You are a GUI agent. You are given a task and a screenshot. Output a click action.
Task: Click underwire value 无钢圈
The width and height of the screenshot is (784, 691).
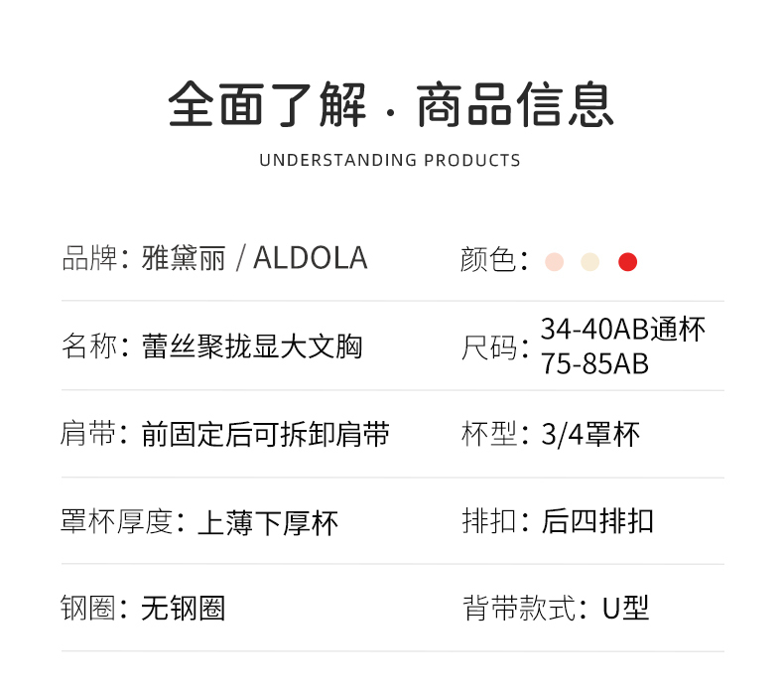[184, 608]
